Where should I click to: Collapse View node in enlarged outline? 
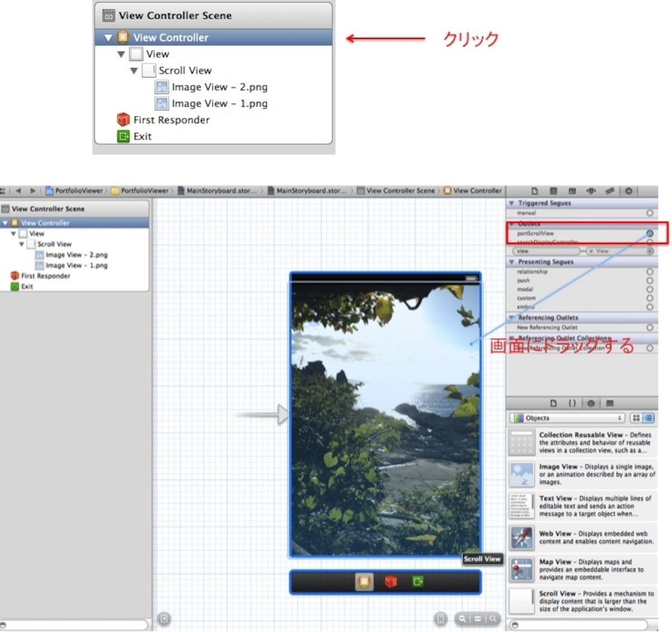coord(121,54)
